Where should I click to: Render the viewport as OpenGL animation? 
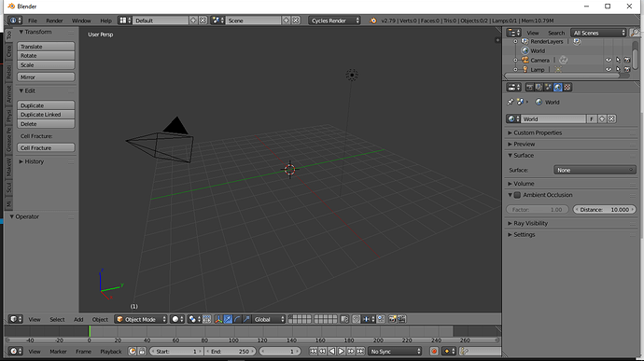(401, 319)
